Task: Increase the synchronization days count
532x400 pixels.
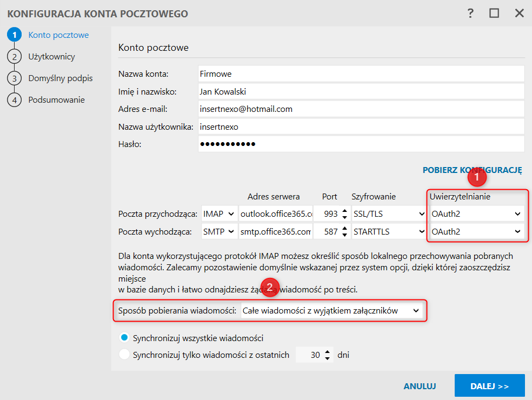Action: click(x=327, y=352)
